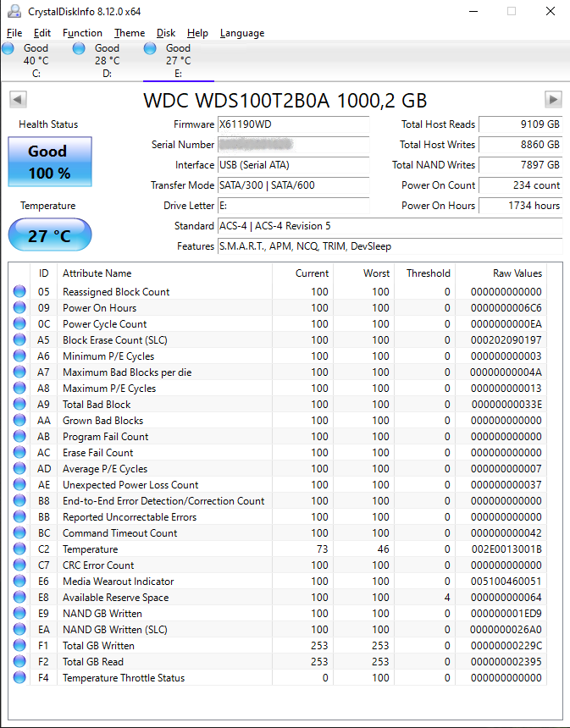Click the CrystalDiskInfo title bar app icon
The height and width of the screenshot is (728, 570).
(14, 11)
